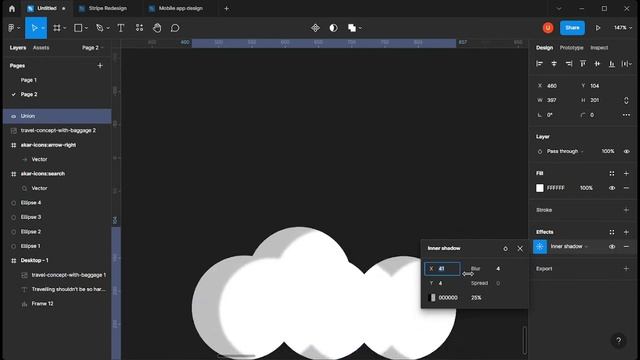
Task: Open the Pen tool dropdown arrow
Action: [108, 28]
